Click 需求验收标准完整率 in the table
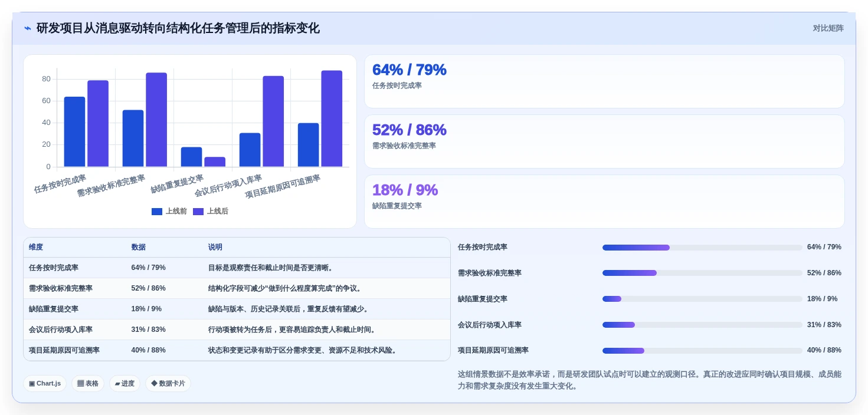868x415 pixels. (x=61, y=288)
